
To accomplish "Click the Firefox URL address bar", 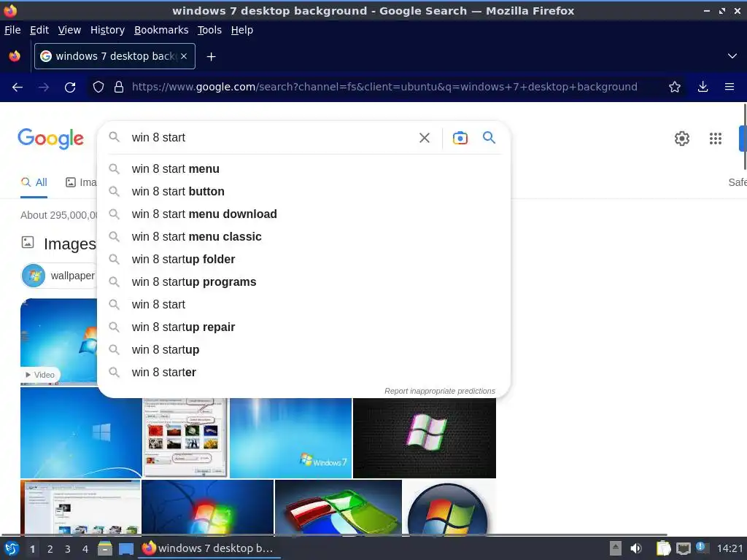I will (x=384, y=87).
